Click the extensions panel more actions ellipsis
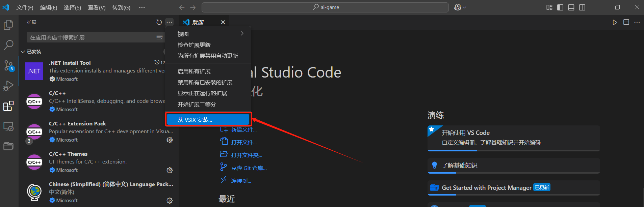Viewport: 644px width, 207px height. (x=170, y=22)
